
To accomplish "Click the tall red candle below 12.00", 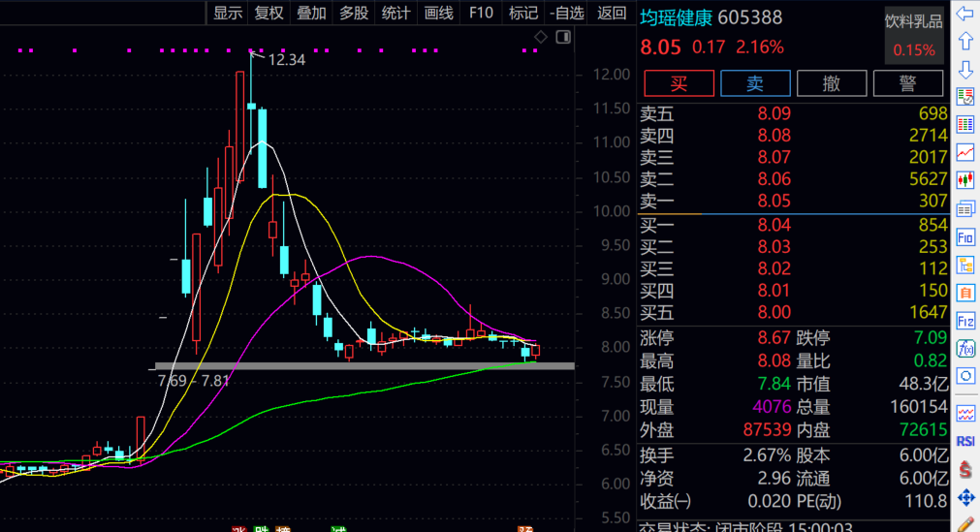I will pyautogui.click(x=240, y=126).
